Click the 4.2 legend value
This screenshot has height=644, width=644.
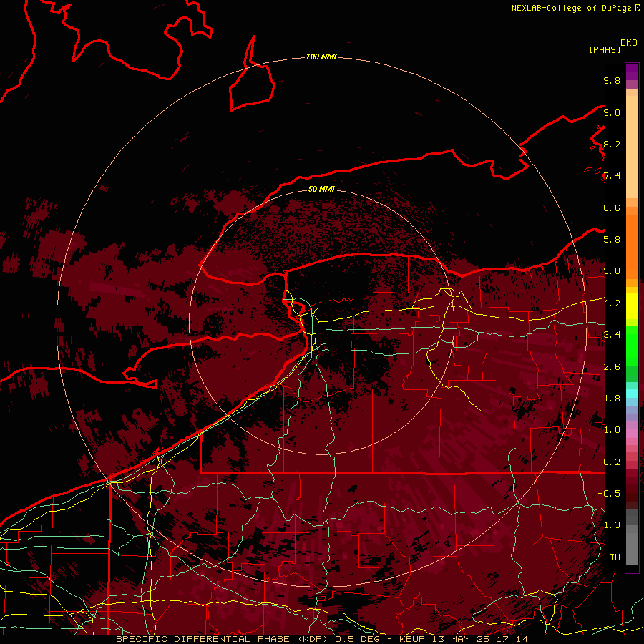pyautogui.click(x=612, y=303)
